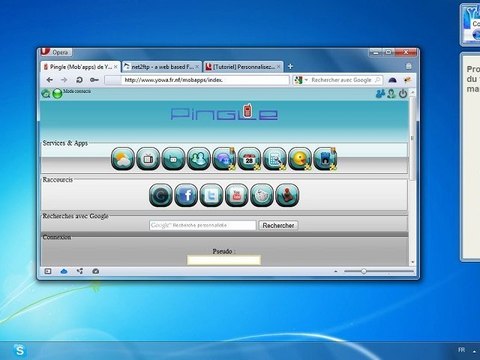480x360 pixels.
Task: Show hidden tray icons arrow
Action: 474,351
